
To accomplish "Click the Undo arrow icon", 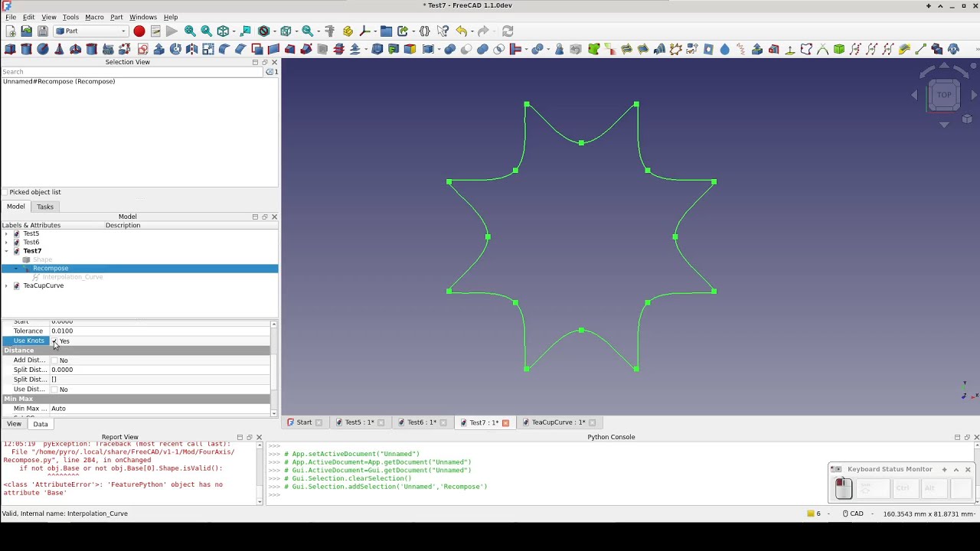I will click(461, 31).
